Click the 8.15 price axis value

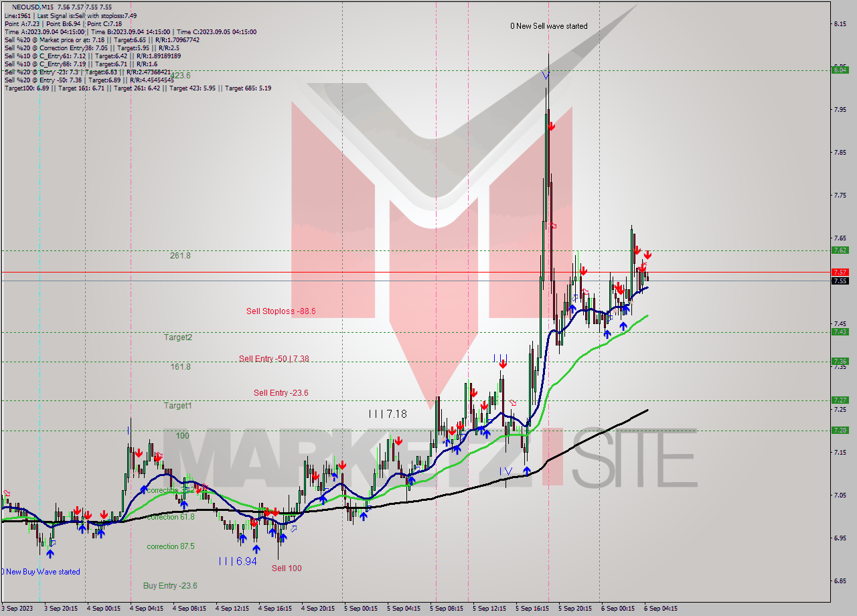point(841,24)
